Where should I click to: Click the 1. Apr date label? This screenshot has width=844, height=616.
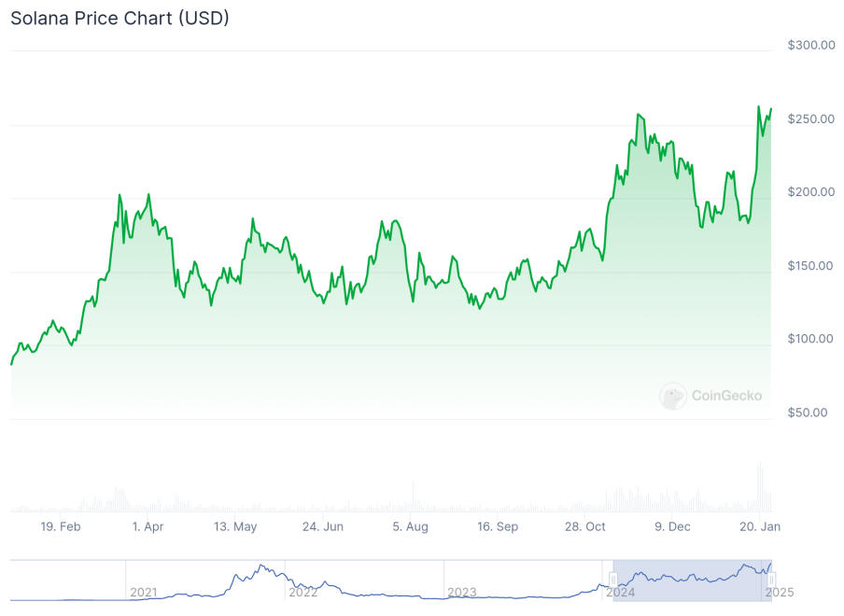point(148,526)
